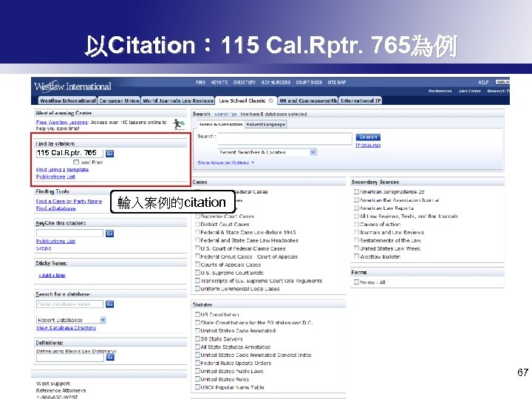Click the Westlaw International logo
The image size is (532, 399).
click(x=72, y=86)
